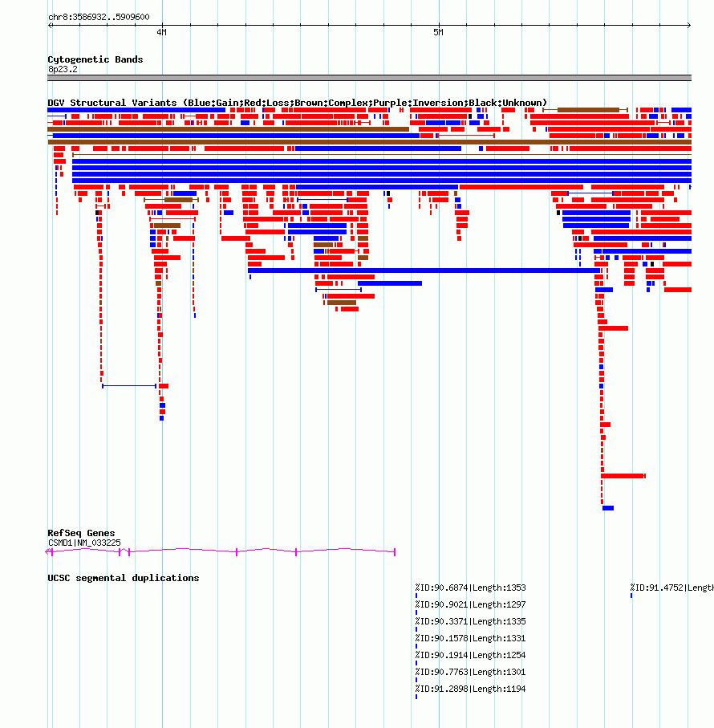Click the chr8:3586932..5909600 coordinate label
The image size is (714, 728).
tap(99, 17)
